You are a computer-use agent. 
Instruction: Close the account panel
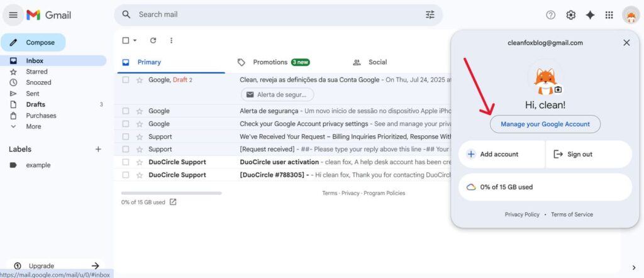point(626,43)
